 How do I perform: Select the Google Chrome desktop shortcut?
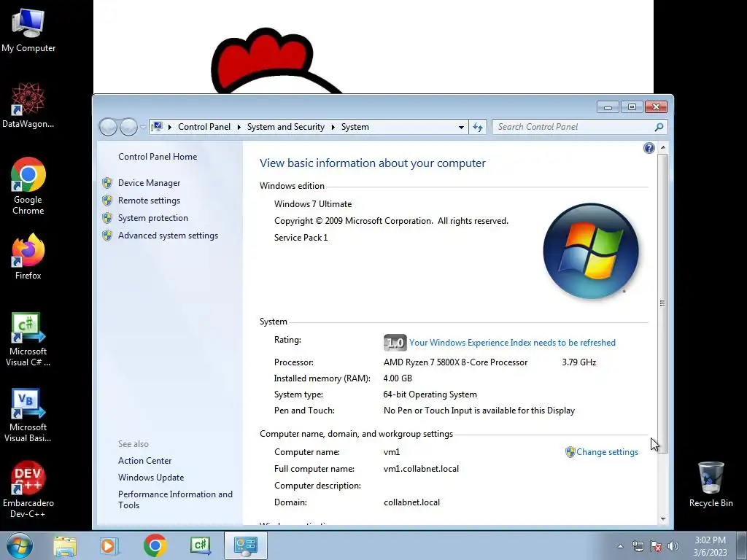pyautogui.click(x=28, y=186)
